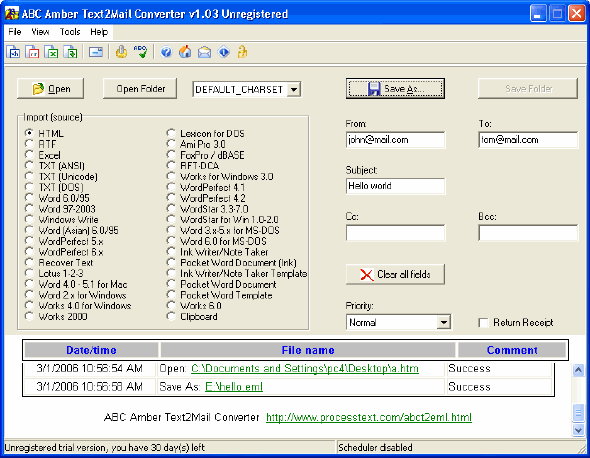Click the open envelope email icon

[x=204, y=52]
